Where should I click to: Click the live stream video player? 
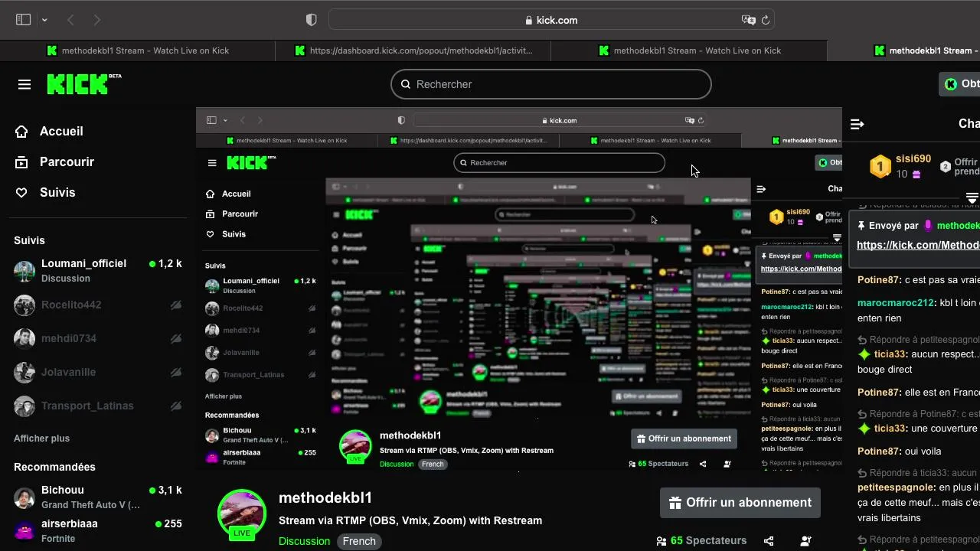pos(519,289)
